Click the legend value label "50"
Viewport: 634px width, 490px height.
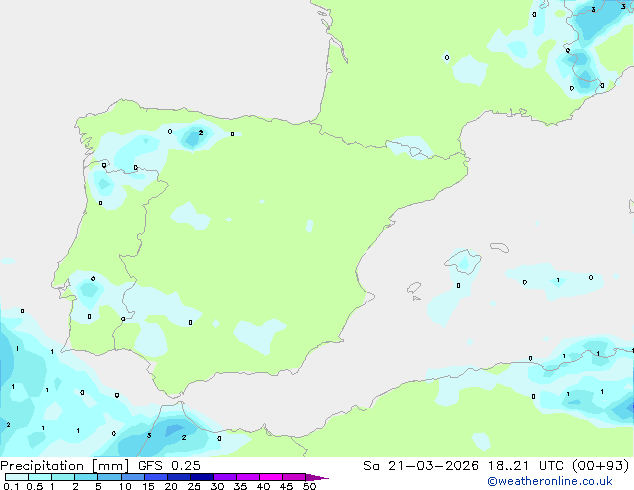point(309,486)
